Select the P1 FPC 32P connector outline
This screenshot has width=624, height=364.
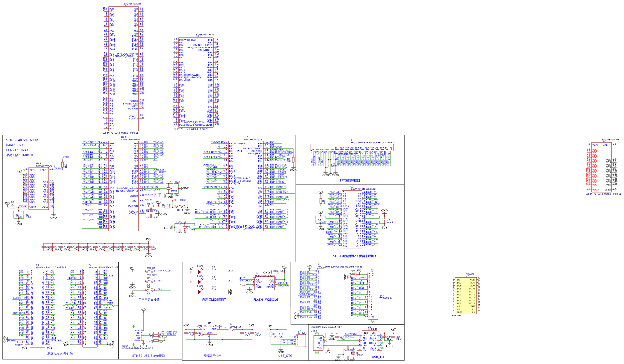tap(352, 147)
